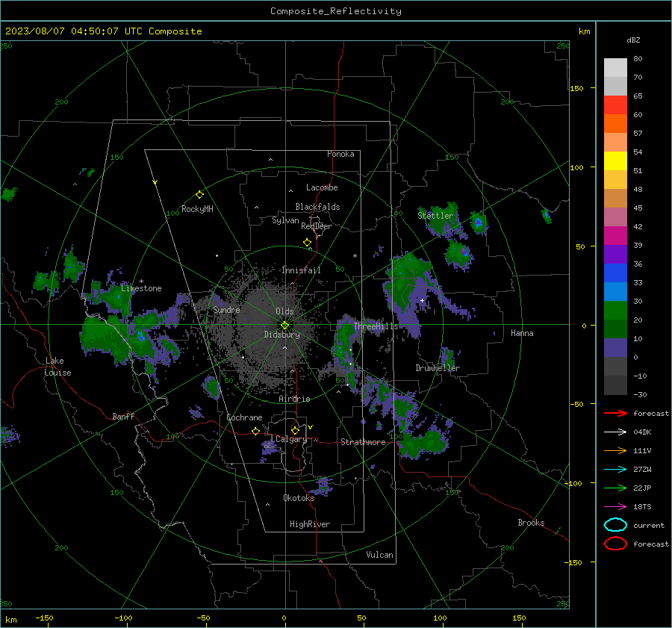The image size is (672, 628).
Task: Click the dBZ legend heading
Action: coord(633,40)
